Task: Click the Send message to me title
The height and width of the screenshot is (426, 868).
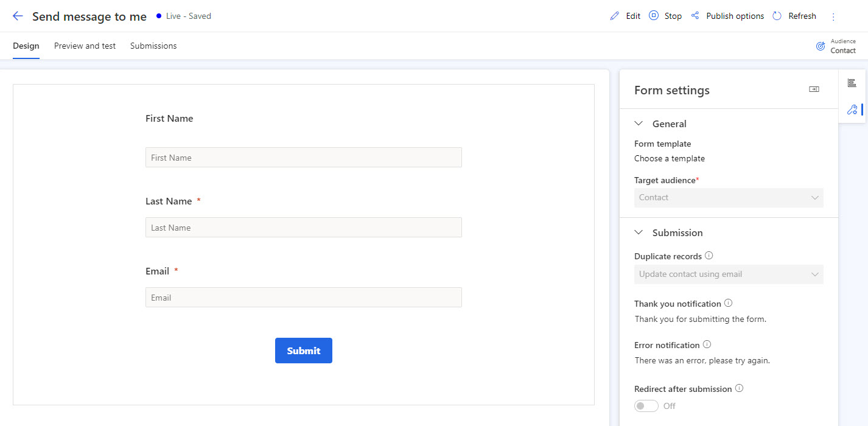Action: (x=89, y=17)
